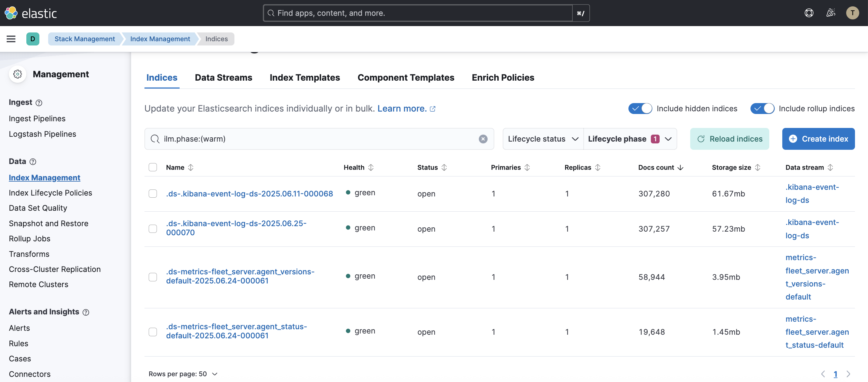Open the help menu icon
868x382 pixels.
point(809,13)
